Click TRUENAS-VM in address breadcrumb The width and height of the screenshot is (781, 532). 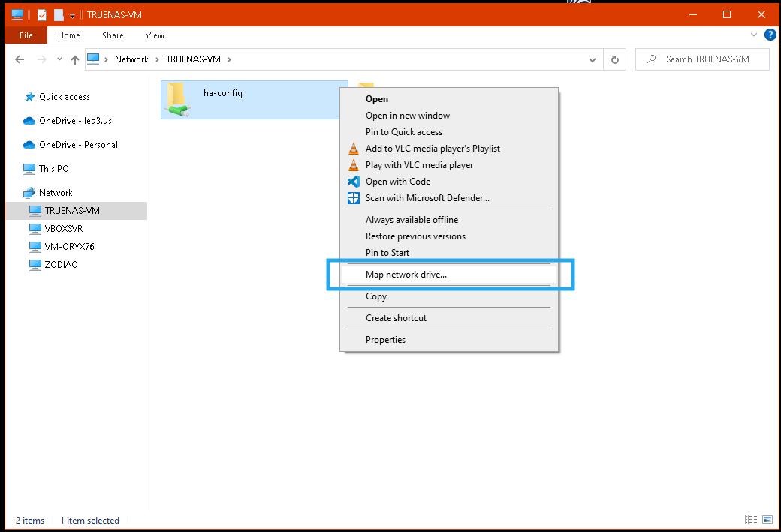pyautogui.click(x=193, y=59)
